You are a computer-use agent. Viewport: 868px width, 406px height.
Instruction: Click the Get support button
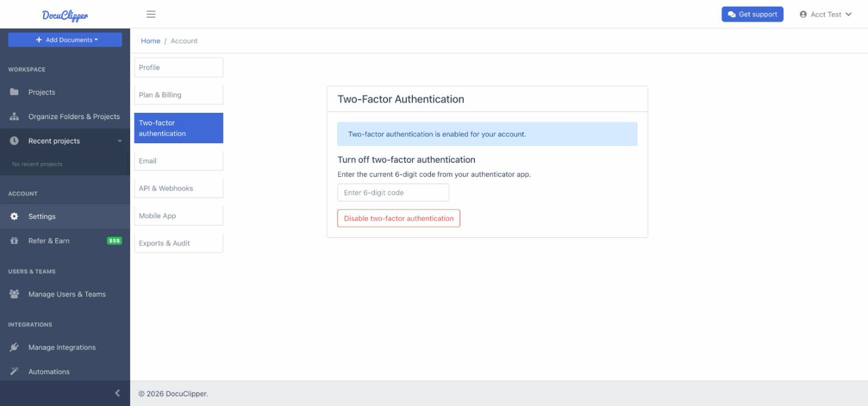(x=752, y=14)
